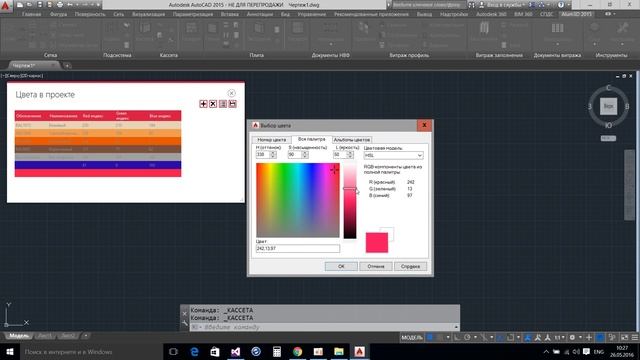Viewport: 640px width, 360px height.
Task: Switch to Альбомы цветов tab
Action: click(351, 140)
